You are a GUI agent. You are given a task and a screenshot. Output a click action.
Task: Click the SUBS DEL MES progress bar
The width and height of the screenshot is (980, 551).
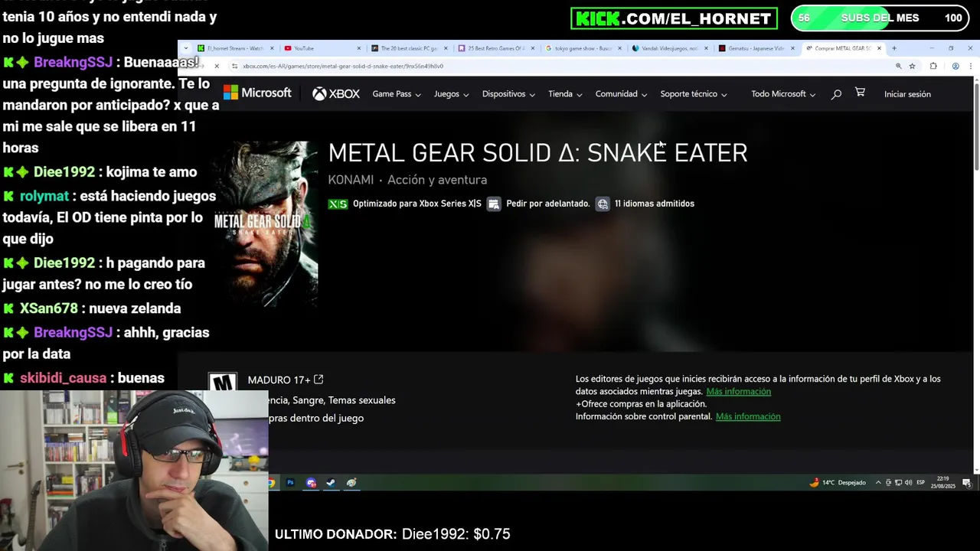click(x=879, y=18)
